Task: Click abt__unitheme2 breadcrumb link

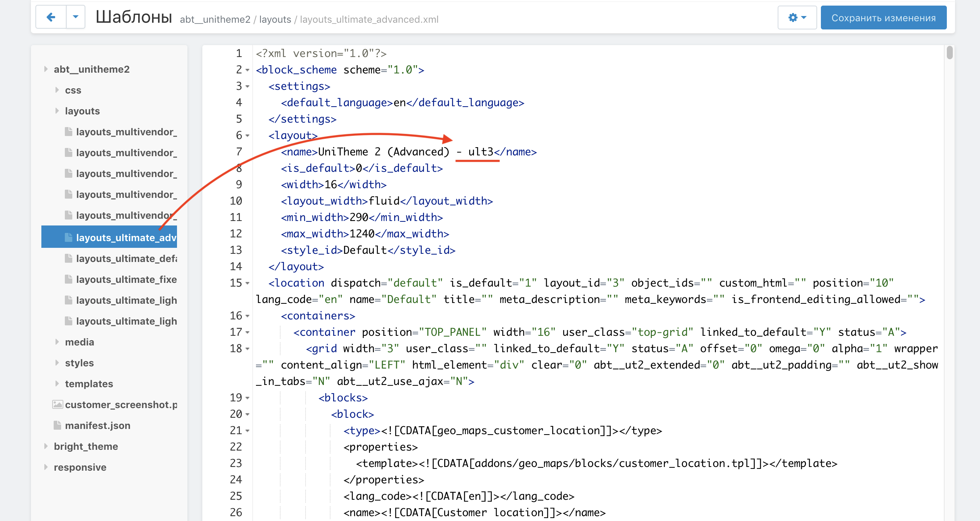Action: (x=215, y=19)
